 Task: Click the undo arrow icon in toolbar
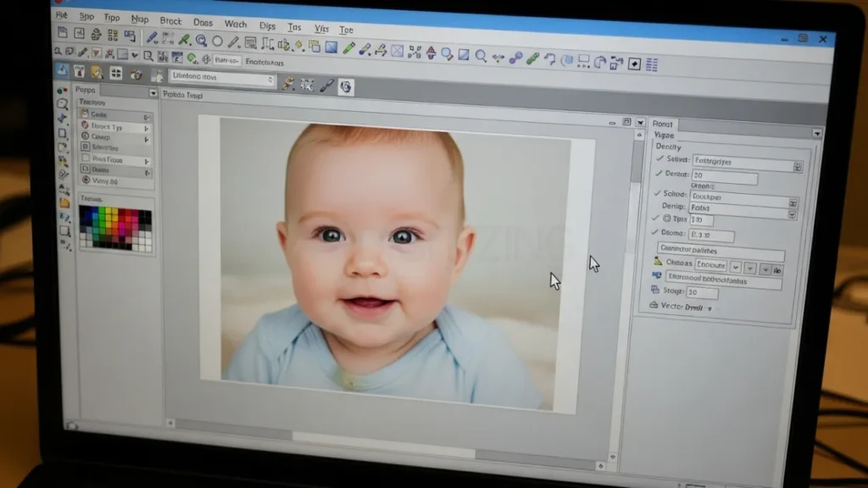549,60
